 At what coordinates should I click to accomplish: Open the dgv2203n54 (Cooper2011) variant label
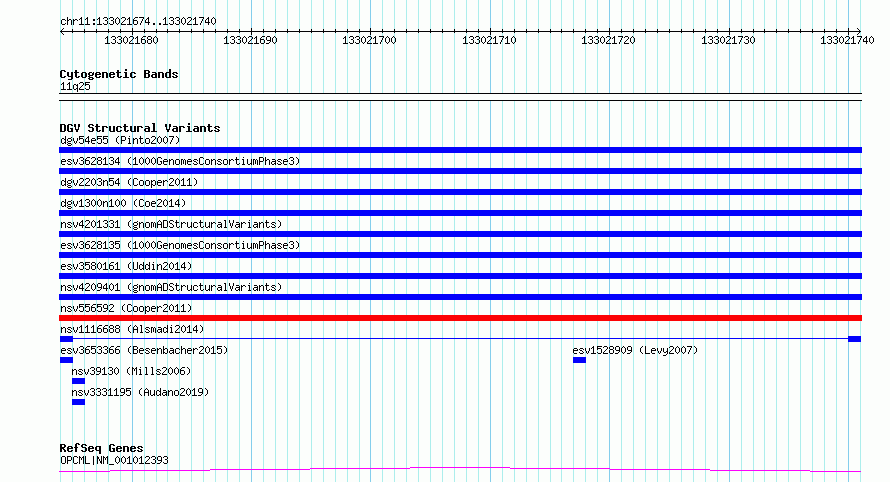(129, 182)
